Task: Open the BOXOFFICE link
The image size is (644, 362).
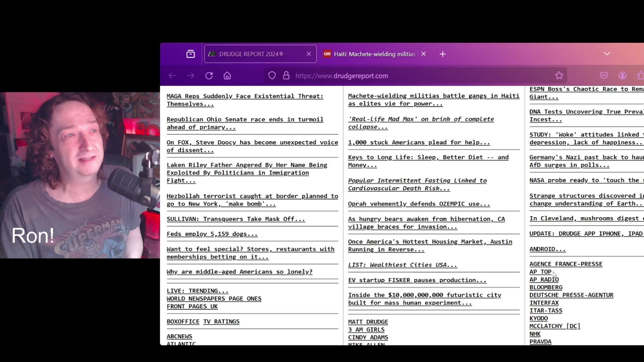Action: click(x=183, y=322)
